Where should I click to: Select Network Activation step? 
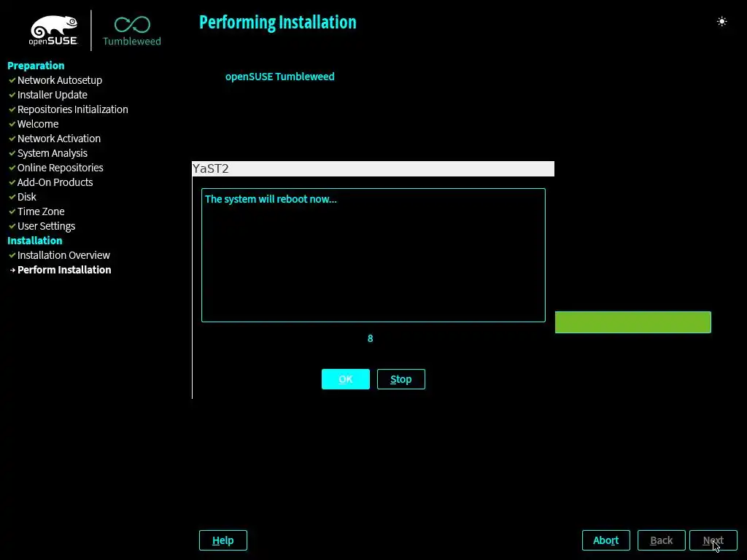tap(59, 139)
